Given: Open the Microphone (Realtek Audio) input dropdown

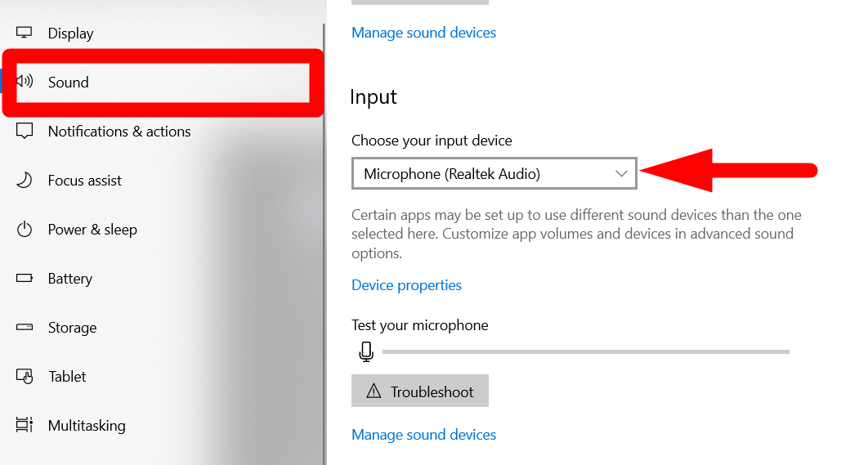Looking at the screenshot, I should tap(494, 173).
